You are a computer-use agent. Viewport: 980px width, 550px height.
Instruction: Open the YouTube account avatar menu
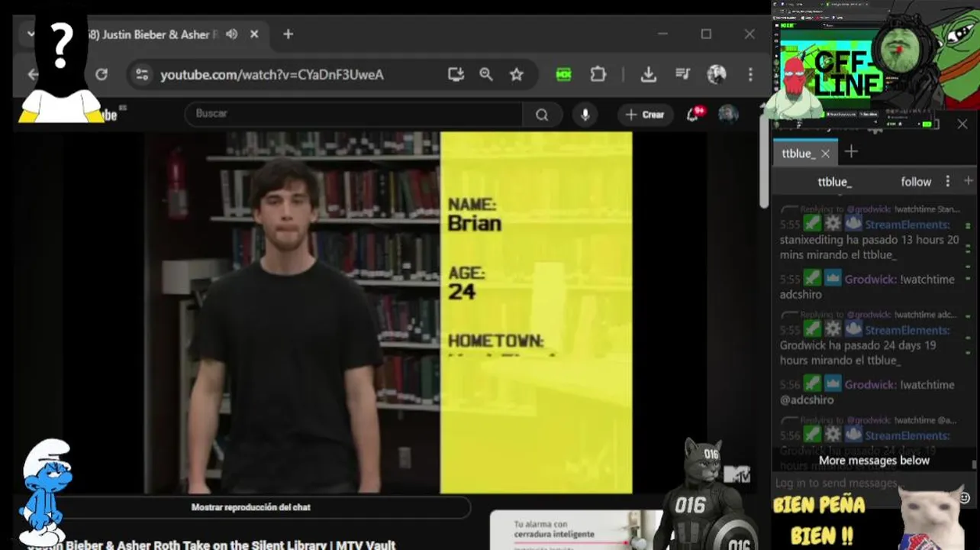(x=728, y=115)
